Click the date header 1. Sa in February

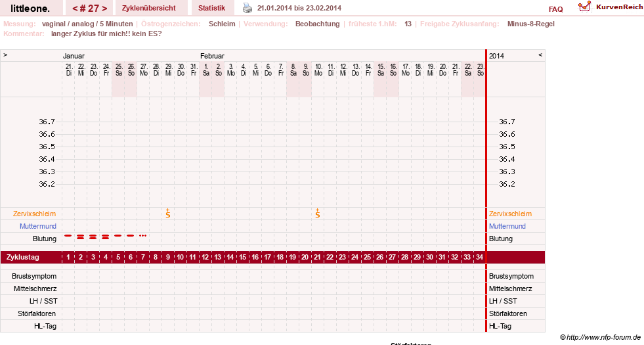point(205,70)
